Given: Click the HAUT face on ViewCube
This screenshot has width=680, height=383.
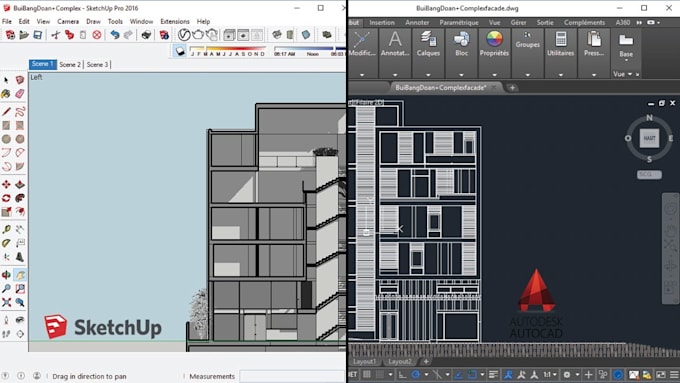Looking at the screenshot, I should coord(649,138).
